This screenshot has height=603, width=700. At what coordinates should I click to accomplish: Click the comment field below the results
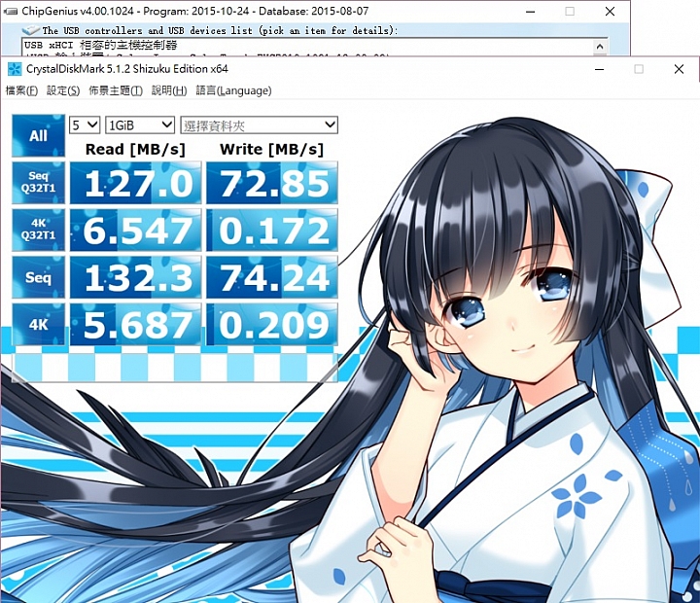pos(175,367)
